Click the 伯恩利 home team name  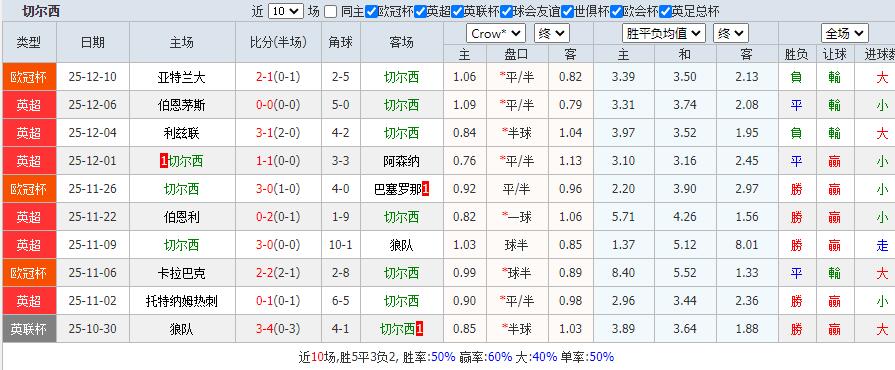(182, 217)
